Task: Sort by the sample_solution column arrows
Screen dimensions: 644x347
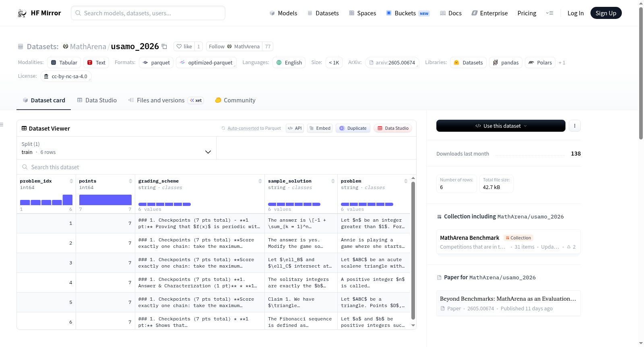Action: tap(333, 181)
